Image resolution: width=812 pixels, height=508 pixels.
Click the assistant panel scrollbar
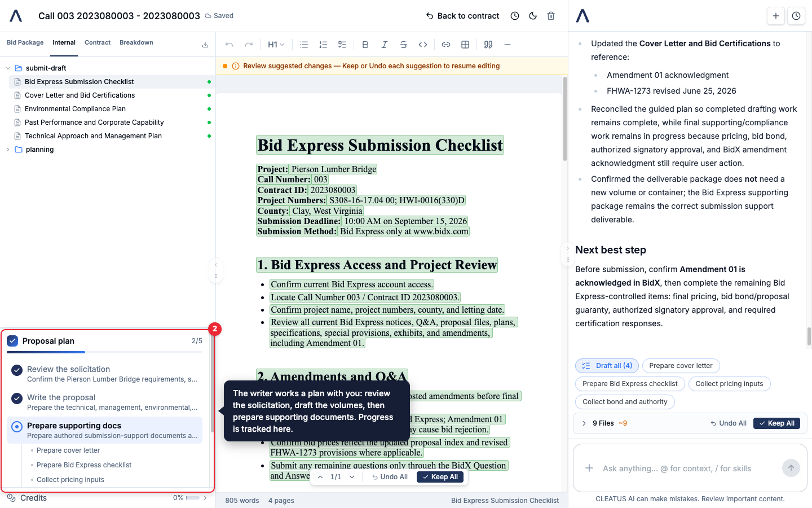click(x=808, y=336)
